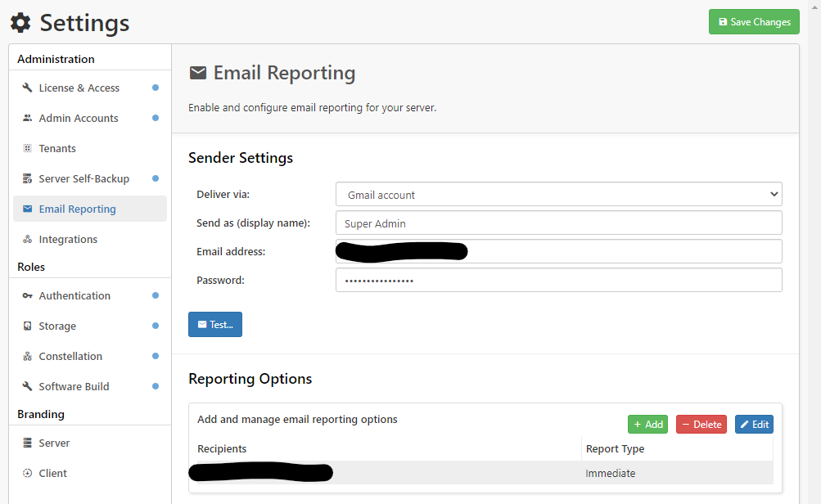Open the Client branding section
Image resolution: width=821 pixels, height=504 pixels.
point(52,474)
